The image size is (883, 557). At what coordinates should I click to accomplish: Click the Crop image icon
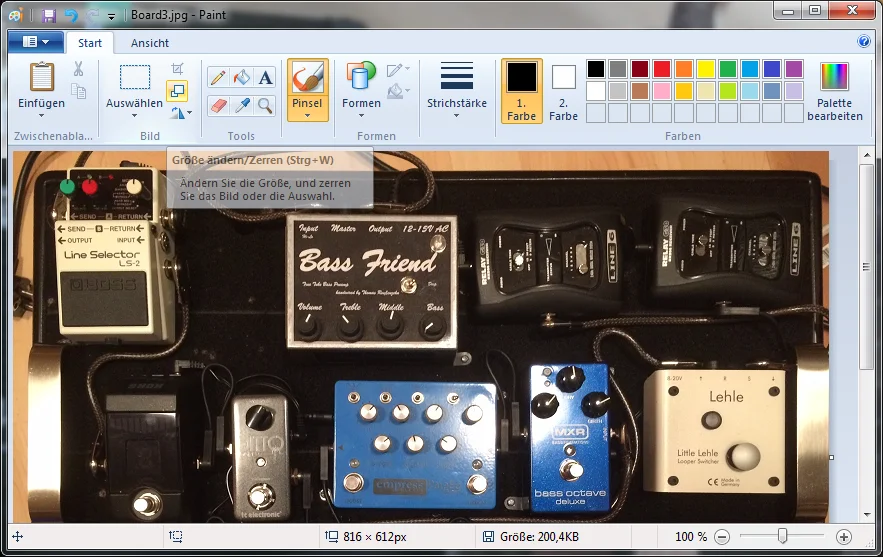[177, 69]
